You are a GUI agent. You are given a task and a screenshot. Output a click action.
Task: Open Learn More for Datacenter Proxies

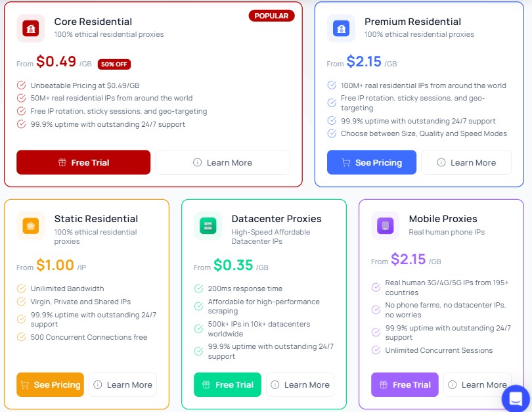tap(300, 384)
